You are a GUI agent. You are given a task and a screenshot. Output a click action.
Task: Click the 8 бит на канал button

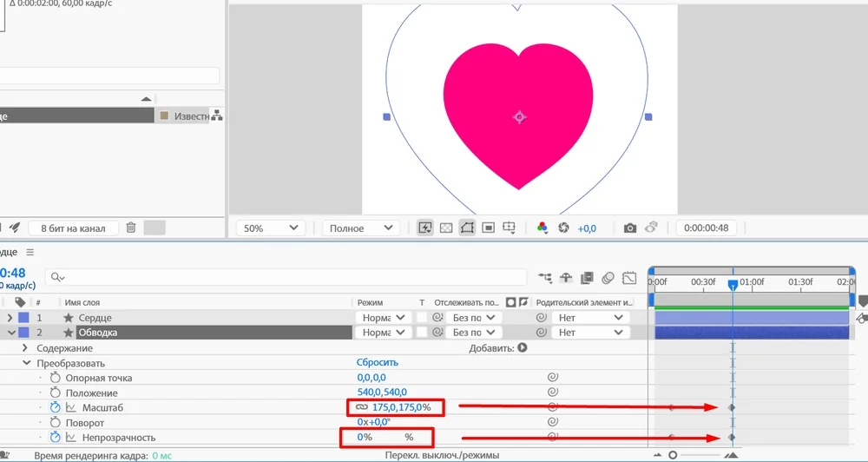tap(73, 228)
